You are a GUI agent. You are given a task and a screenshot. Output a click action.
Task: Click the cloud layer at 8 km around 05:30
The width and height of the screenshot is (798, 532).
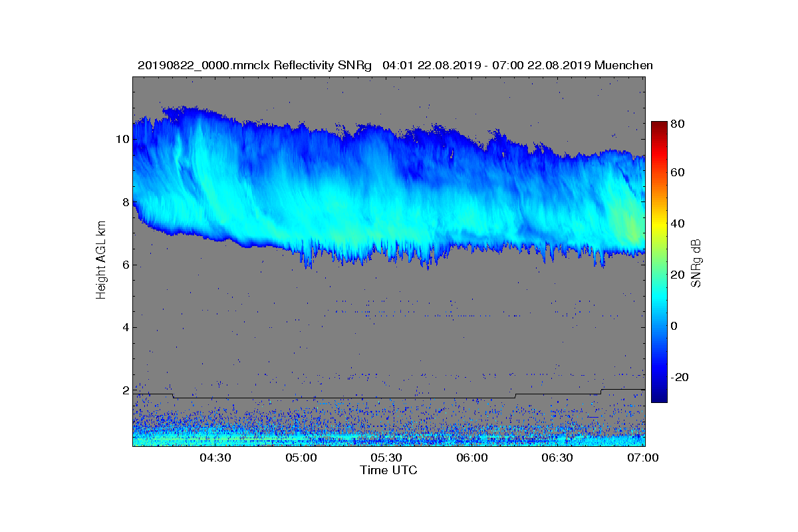(x=387, y=202)
